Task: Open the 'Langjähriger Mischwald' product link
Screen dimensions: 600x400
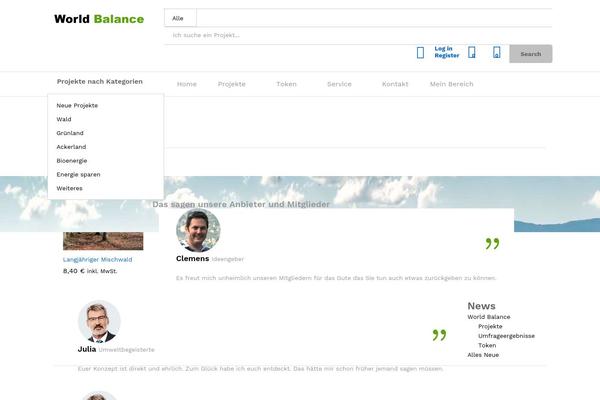Action: 98,260
